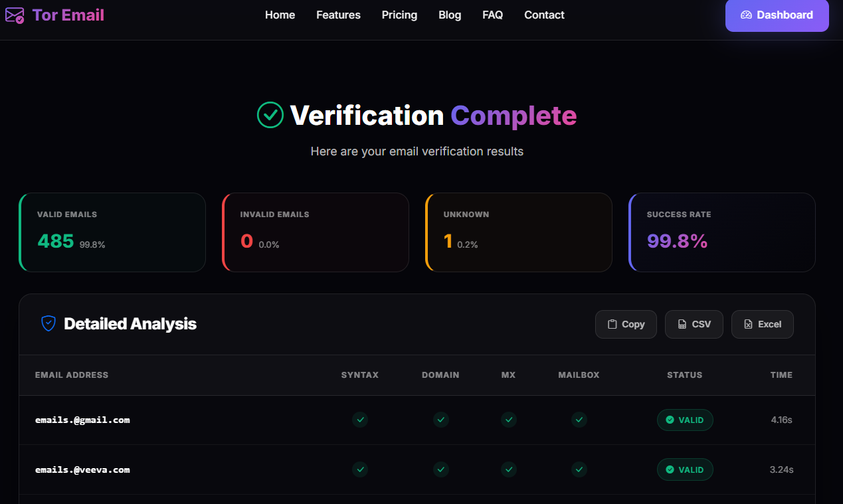Viewport: 843px width, 504px height.
Task: Click the DOMAIN column header
Action: (x=440, y=375)
